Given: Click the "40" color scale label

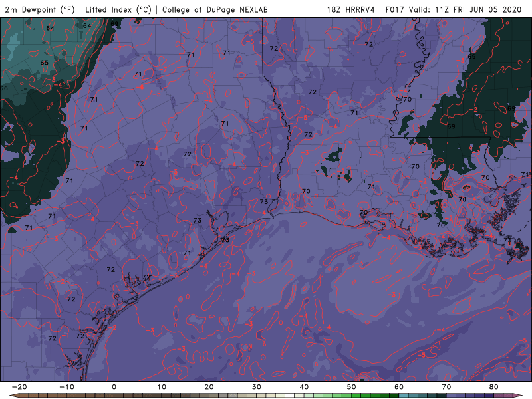Looking at the screenshot, I should click(304, 387).
